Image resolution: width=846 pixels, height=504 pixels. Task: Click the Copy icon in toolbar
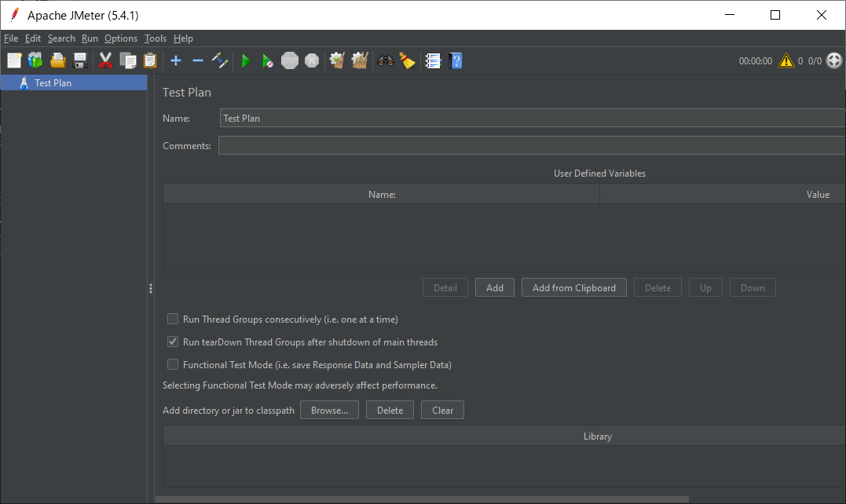tap(128, 61)
